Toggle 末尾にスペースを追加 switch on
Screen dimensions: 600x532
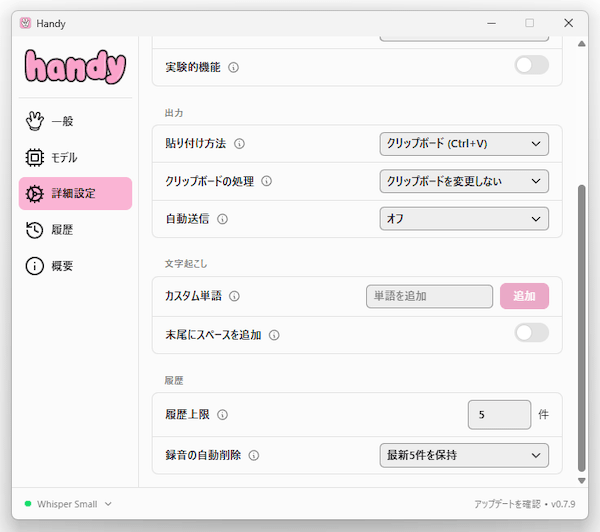[531, 334]
